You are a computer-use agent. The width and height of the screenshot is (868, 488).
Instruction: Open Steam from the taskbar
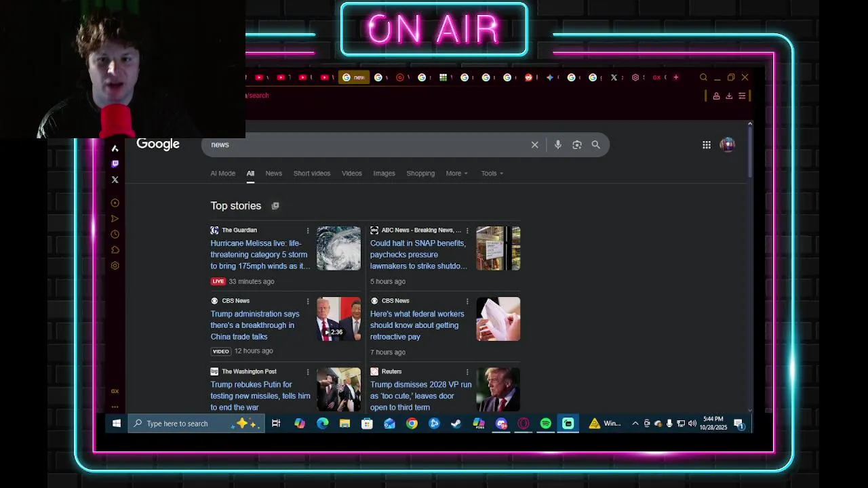pyautogui.click(x=456, y=424)
